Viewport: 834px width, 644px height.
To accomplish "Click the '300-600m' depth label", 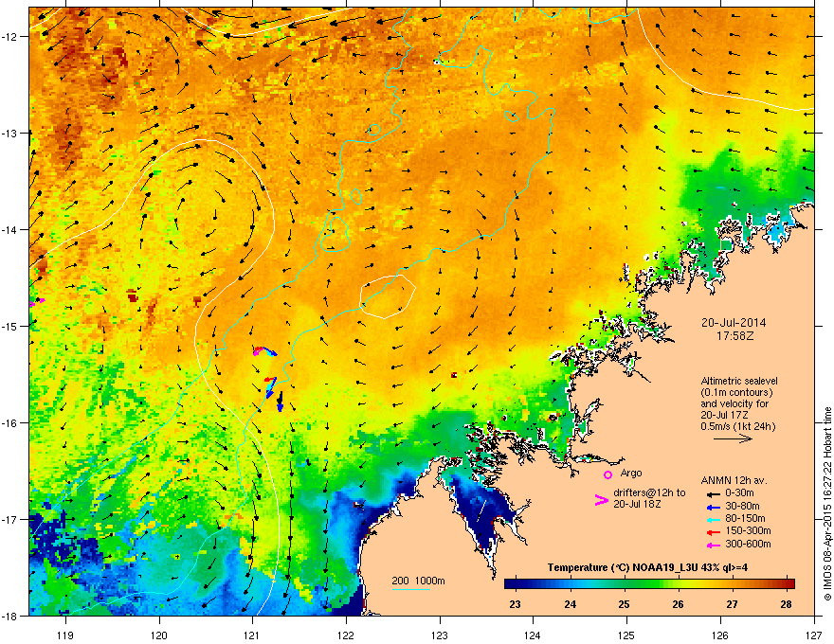I will (749, 544).
